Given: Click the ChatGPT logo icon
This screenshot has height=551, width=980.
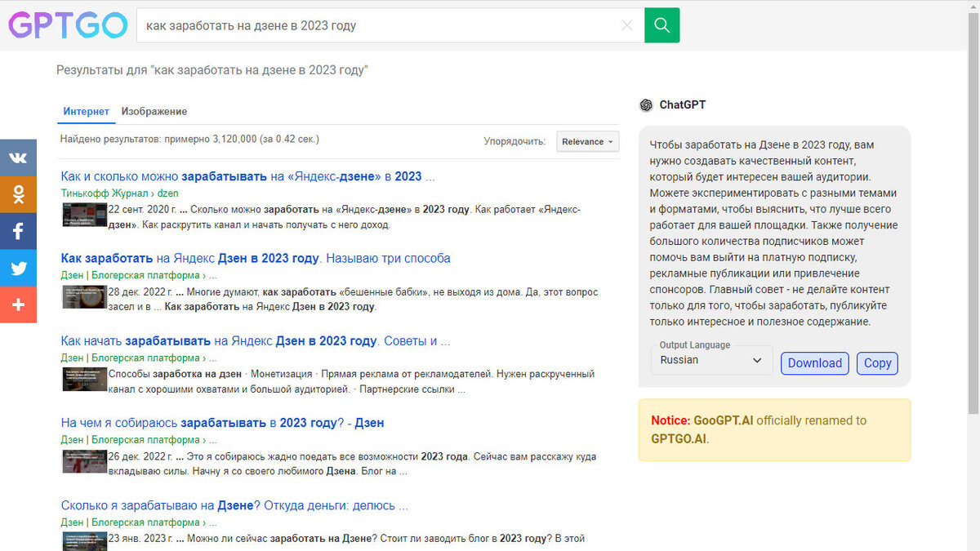Looking at the screenshot, I should click(646, 105).
